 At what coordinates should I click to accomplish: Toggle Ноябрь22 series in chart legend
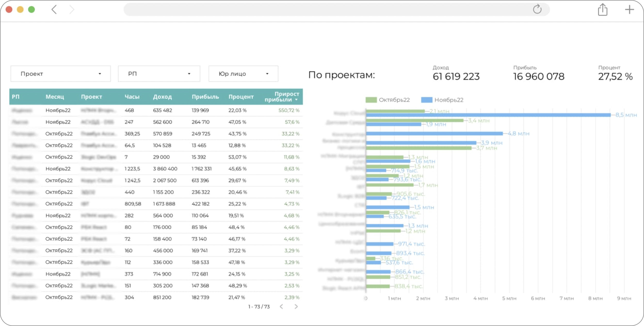[x=442, y=100]
